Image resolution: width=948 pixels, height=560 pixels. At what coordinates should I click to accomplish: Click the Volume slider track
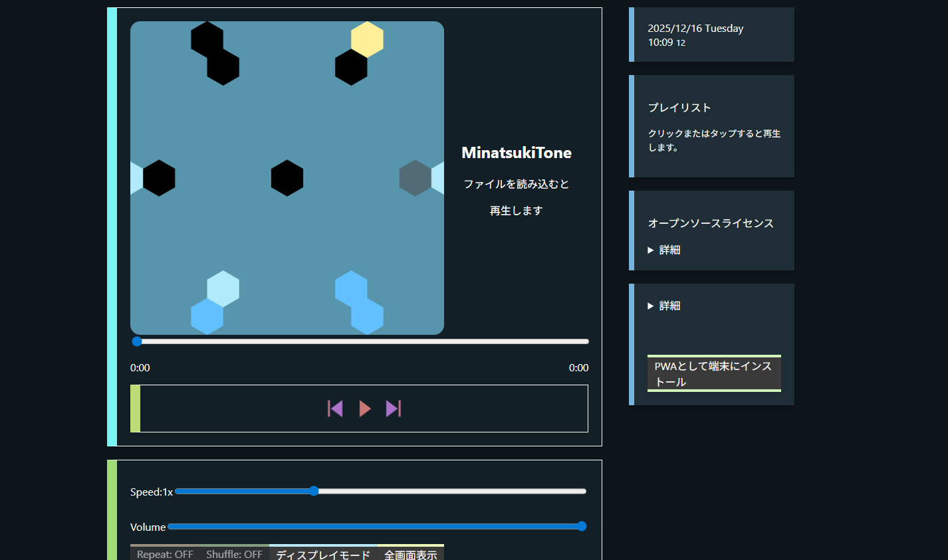pyautogui.click(x=376, y=526)
